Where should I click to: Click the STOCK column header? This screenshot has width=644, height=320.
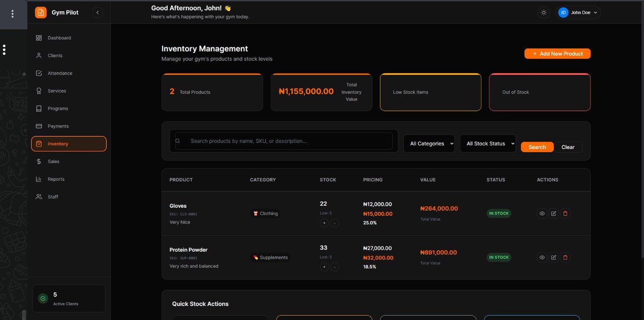328,180
